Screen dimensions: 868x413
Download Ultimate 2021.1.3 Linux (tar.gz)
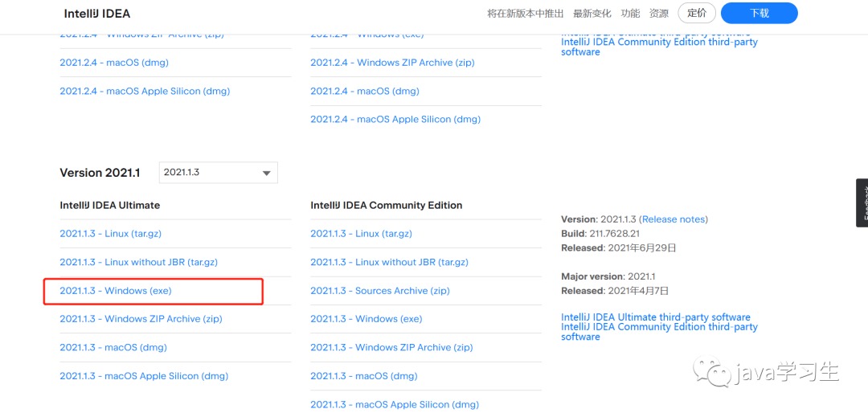[111, 234]
